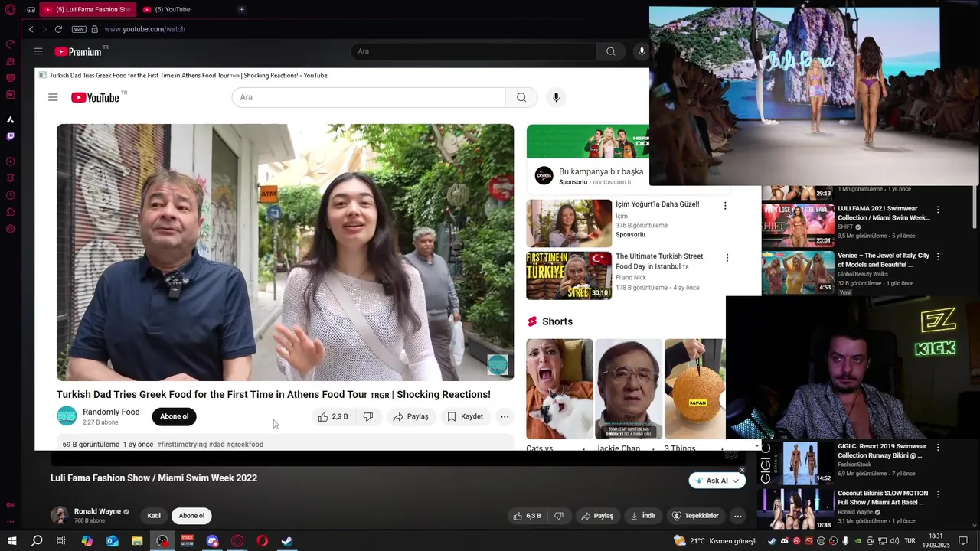The height and width of the screenshot is (551, 980).
Task: Subscribe to Randomly Food with Abone ol
Action: [174, 416]
